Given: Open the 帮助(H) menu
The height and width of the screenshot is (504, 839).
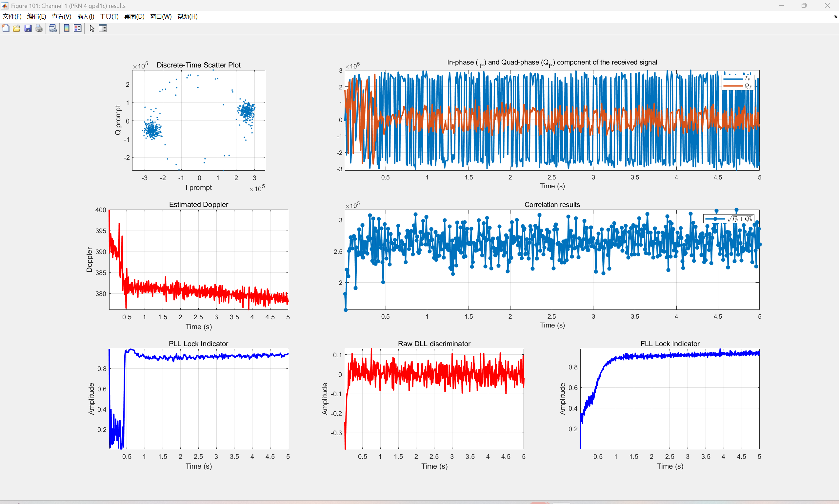Looking at the screenshot, I should (187, 17).
